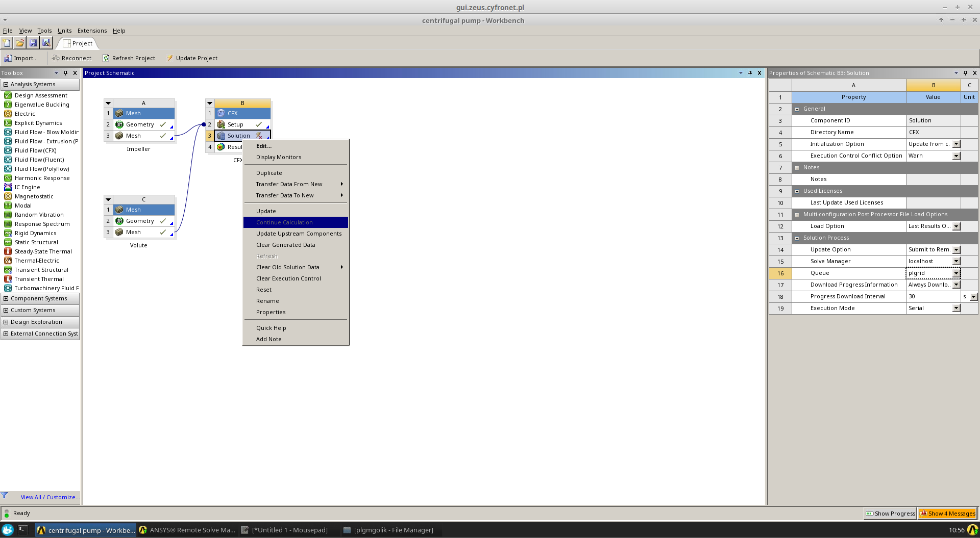Select Thermal-Electric icon
Image resolution: width=980 pixels, height=538 pixels.
8,261
